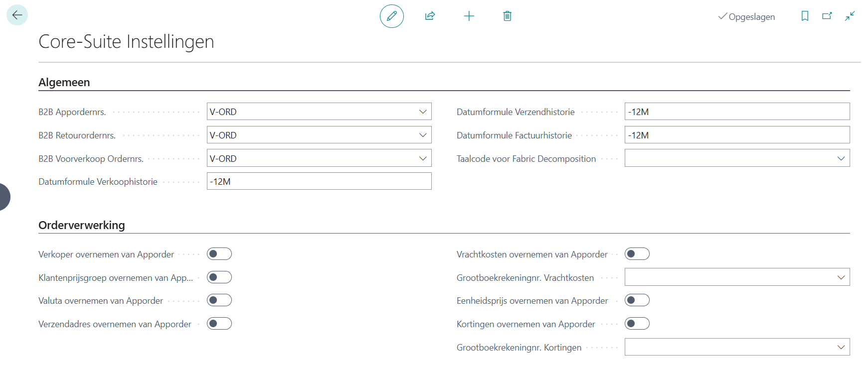Switch on Vrachtkosten overnemen van Apporder
This screenshot has height=366, width=868.
point(637,254)
